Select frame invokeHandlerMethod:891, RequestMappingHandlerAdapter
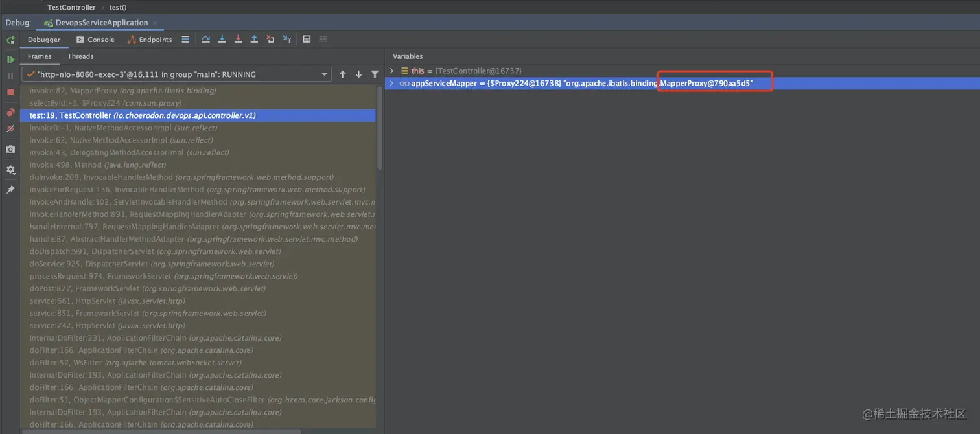Viewport: 980px width, 434px height. (198, 214)
